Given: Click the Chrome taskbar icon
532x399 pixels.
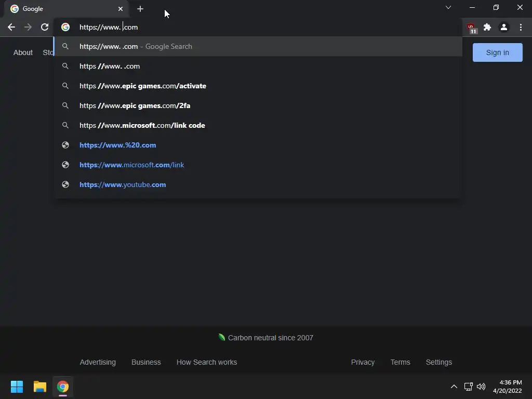Looking at the screenshot, I should (x=63, y=387).
